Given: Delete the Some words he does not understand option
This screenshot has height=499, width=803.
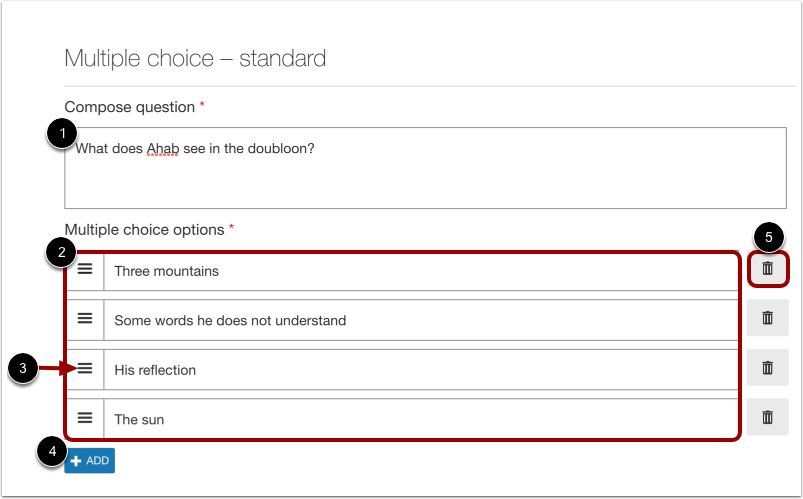Looking at the screenshot, I should 767,318.
